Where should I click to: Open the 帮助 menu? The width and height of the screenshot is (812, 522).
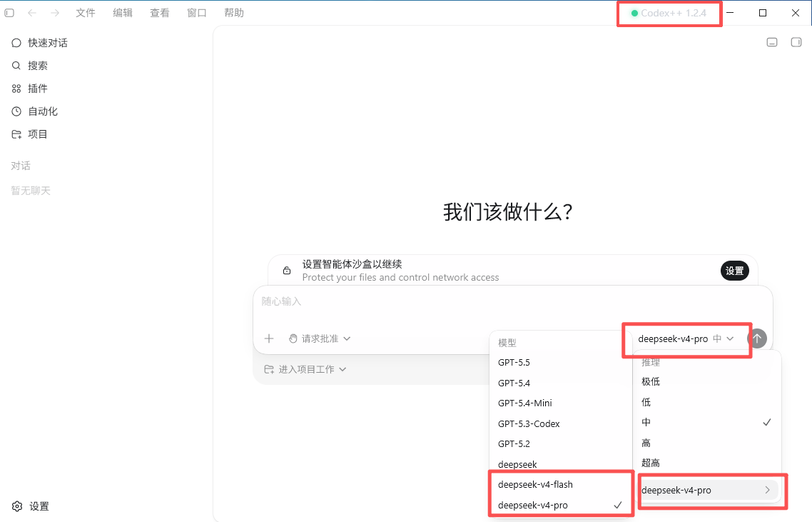pos(234,13)
